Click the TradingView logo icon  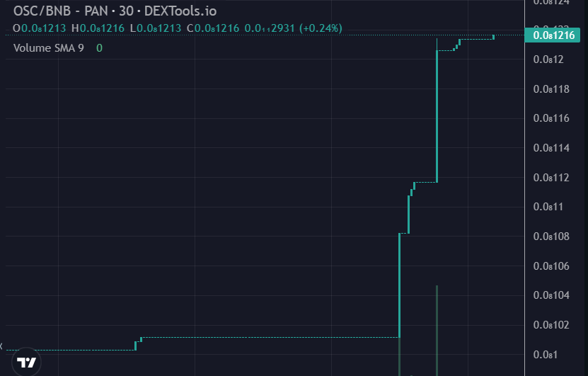(26, 362)
